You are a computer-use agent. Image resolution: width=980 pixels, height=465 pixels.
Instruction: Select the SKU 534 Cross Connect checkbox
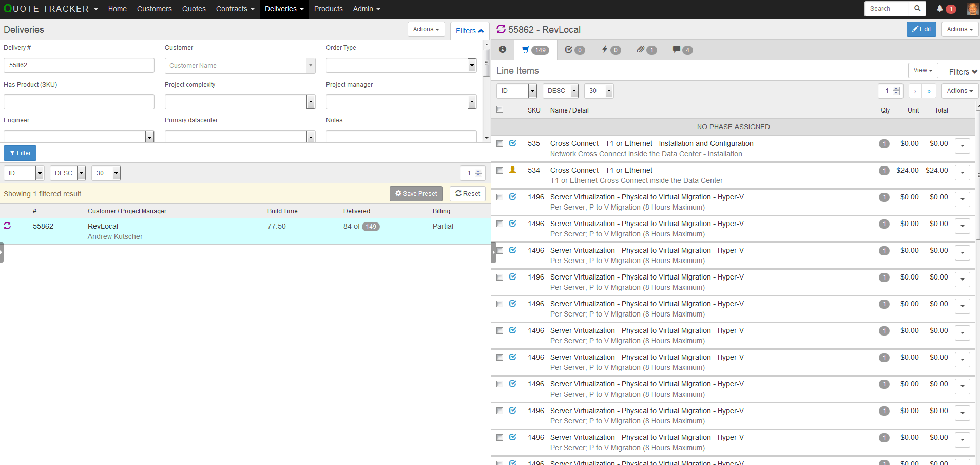(x=499, y=171)
